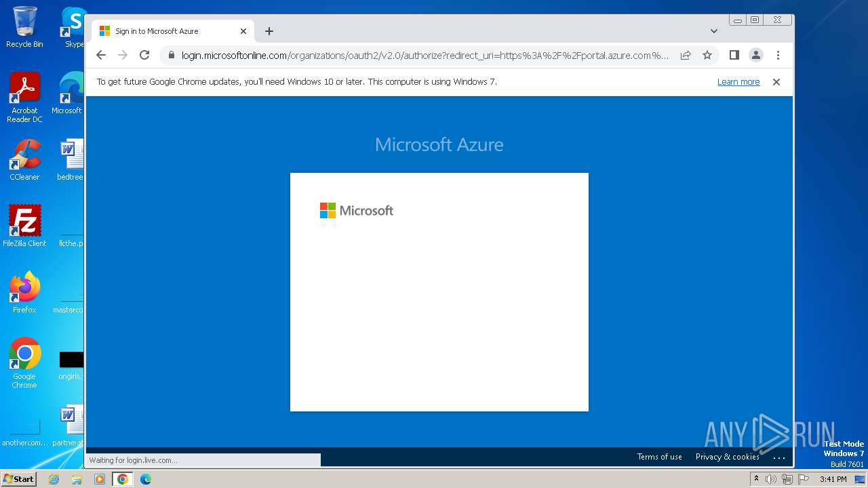Launch Internet Explorer from taskbar

coord(54,479)
